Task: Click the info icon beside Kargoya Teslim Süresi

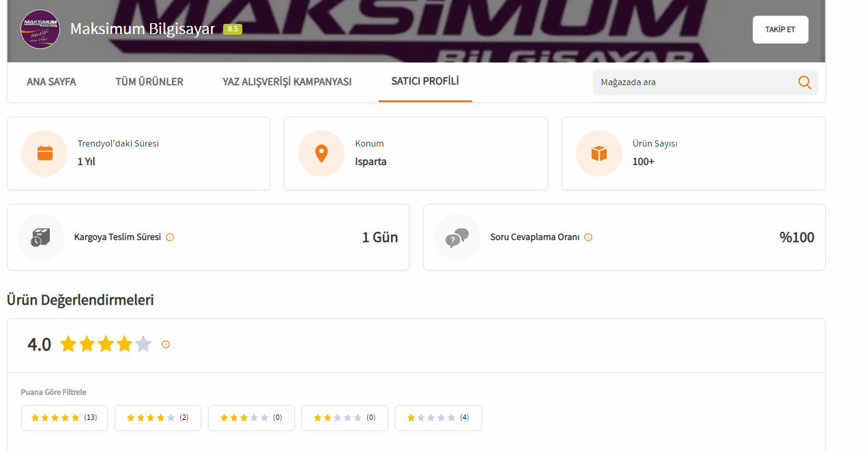Action: click(x=170, y=237)
